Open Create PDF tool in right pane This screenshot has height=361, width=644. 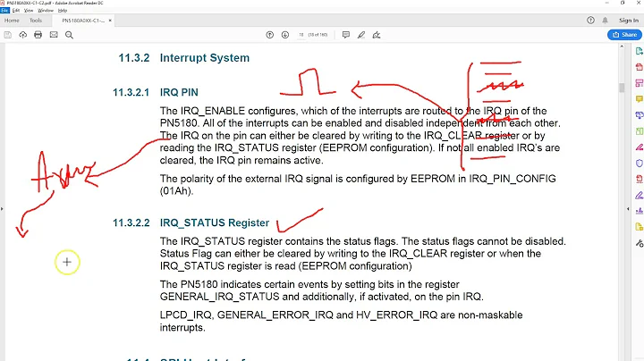[639, 67]
